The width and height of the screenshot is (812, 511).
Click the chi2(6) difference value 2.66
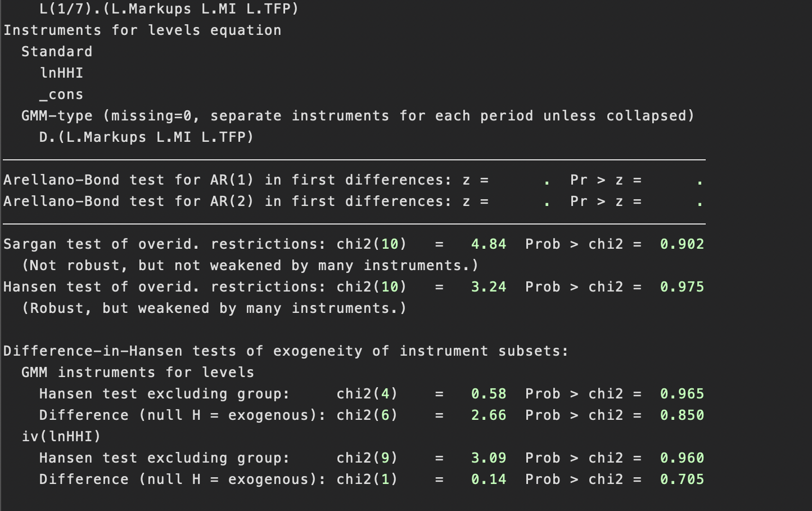pos(488,415)
